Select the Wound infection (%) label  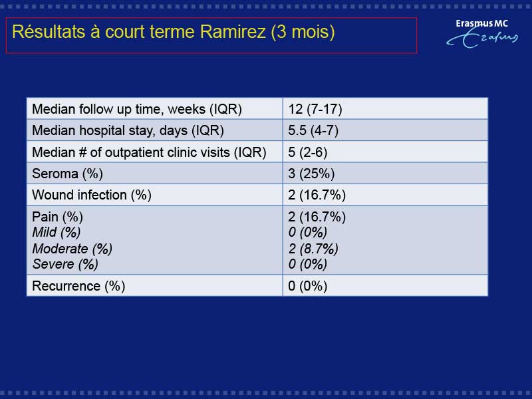92,195
